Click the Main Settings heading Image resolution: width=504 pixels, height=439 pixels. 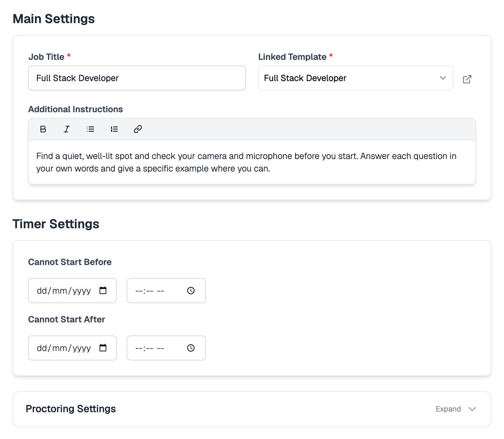coord(54,19)
